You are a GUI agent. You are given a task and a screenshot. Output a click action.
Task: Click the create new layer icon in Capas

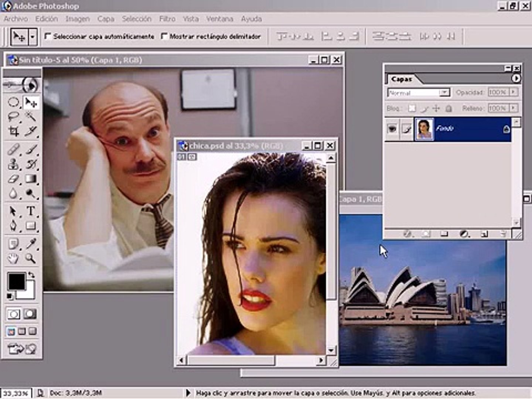pos(484,234)
